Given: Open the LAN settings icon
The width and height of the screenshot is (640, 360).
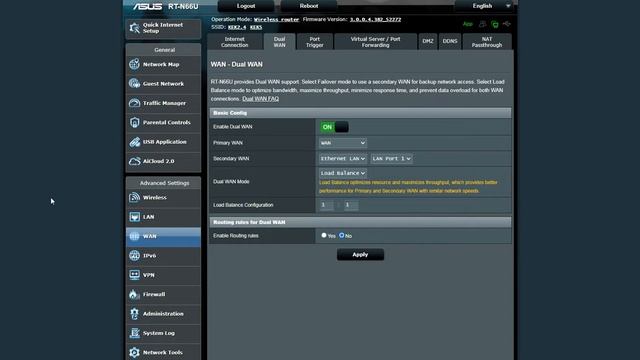Looking at the screenshot, I should (x=134, y=217).
